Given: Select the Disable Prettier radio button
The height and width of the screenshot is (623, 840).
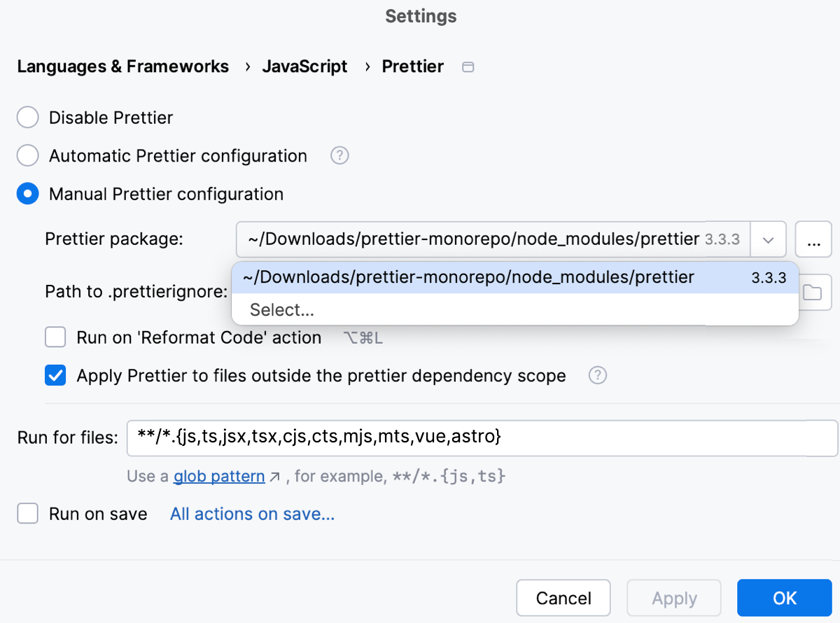Looking at the screenshot, I should pyautogui.click(x=27, y=117).
